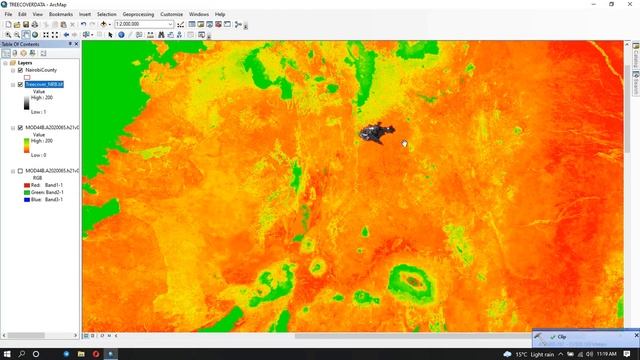This screenshot has height=360, width=640.
Task: Uncheck the checked MOD44B layer checkbox
Action: pyautogui.click(x=20, y=128)
